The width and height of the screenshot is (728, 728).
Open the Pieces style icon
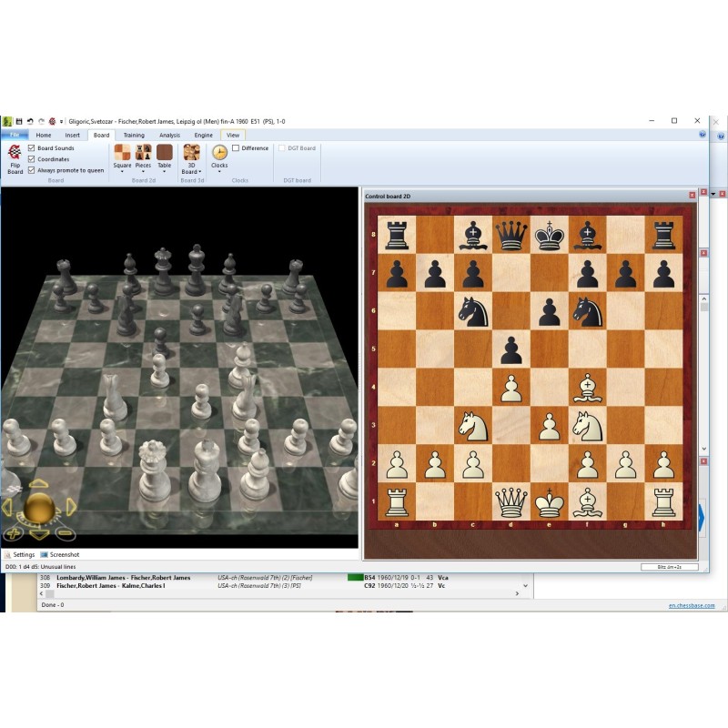click(x=143, y=153)
